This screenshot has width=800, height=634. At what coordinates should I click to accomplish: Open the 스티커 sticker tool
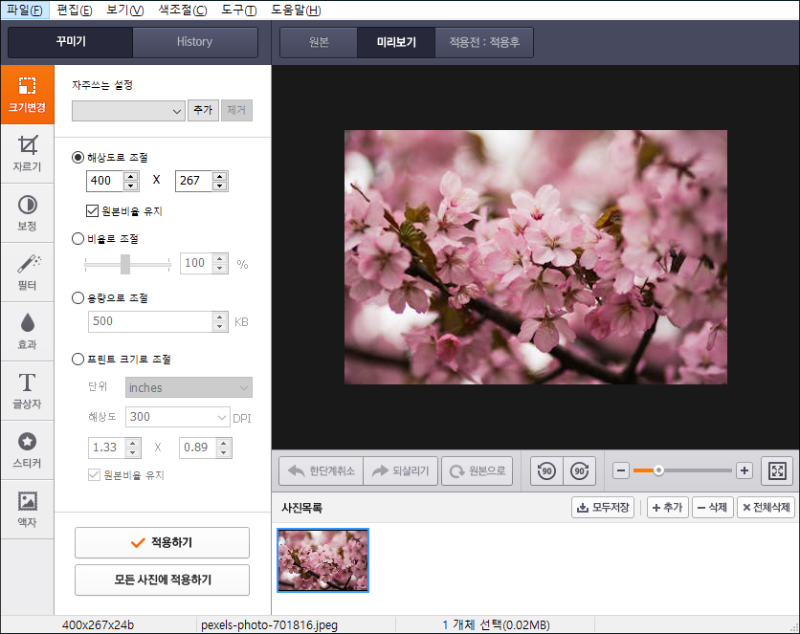click(x=27, y=450)
